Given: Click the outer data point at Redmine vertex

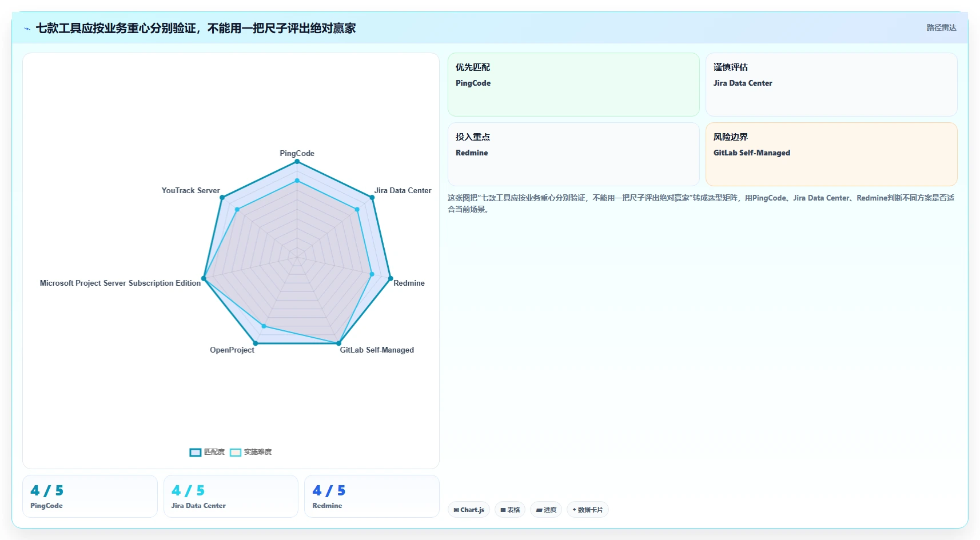Looking at the screenshot, I should tap(391, 279).
